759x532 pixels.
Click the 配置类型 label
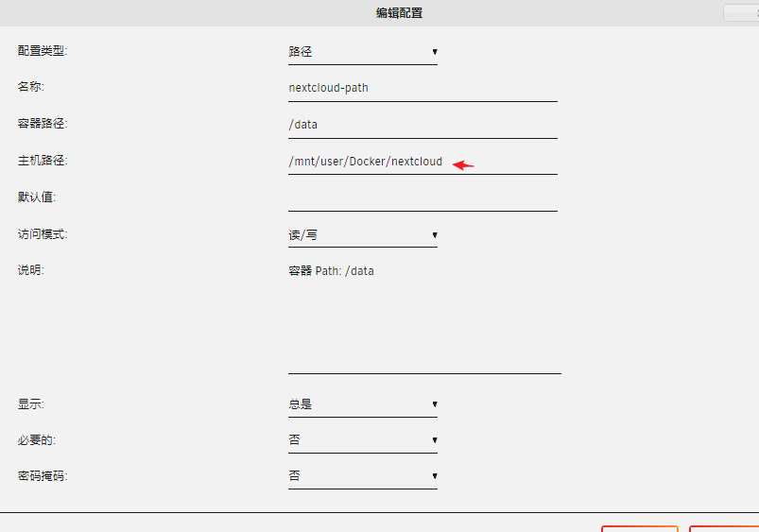click(43, 51)
